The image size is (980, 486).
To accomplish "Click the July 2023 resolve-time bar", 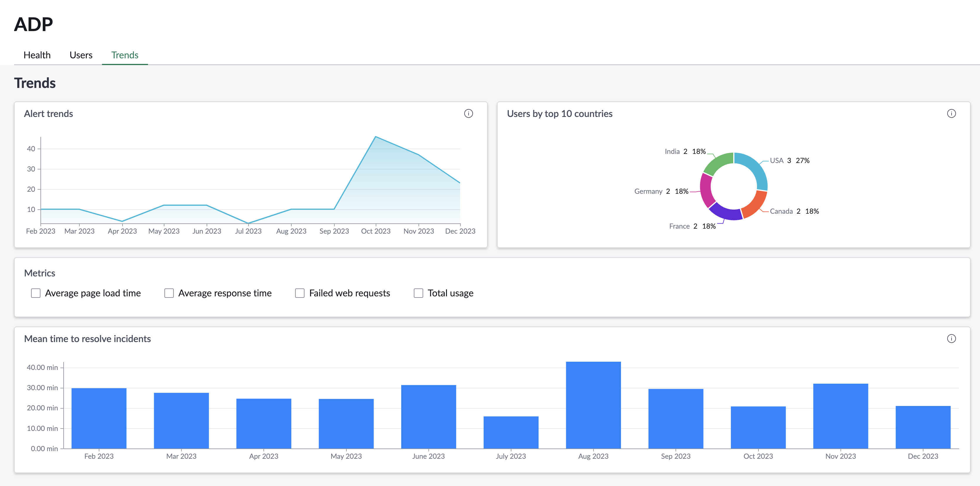I will (x=511, y=432).
